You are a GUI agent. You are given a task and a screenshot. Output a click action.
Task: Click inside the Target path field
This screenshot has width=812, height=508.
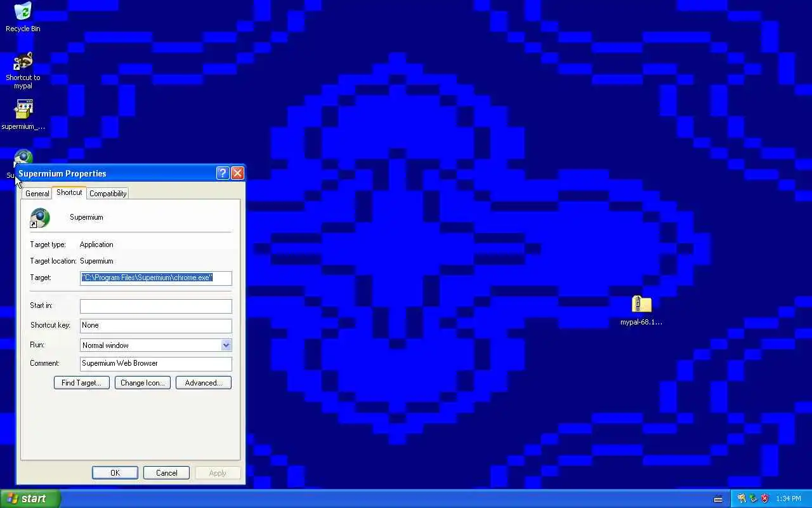[156, 277]
